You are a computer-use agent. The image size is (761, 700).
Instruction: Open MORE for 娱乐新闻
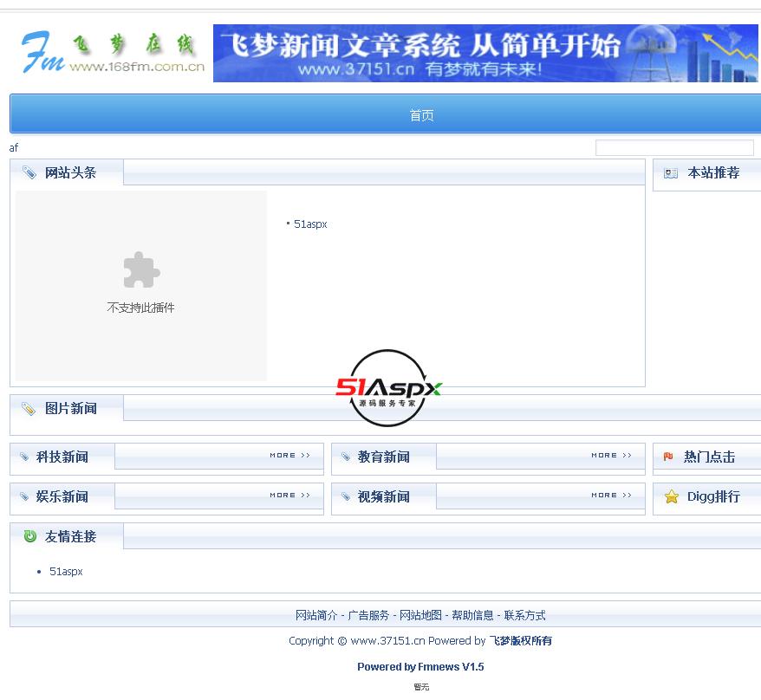(289, 495)
